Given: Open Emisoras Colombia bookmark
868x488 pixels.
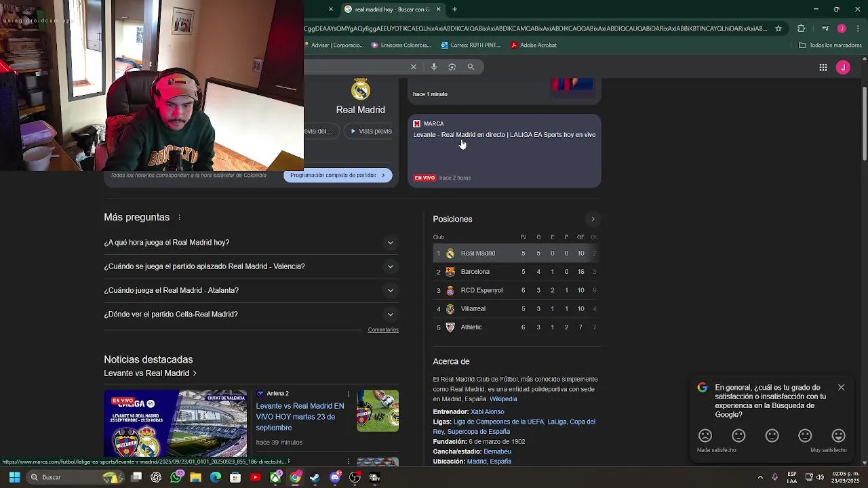Looking at the screenshot, I should point(401,45).
